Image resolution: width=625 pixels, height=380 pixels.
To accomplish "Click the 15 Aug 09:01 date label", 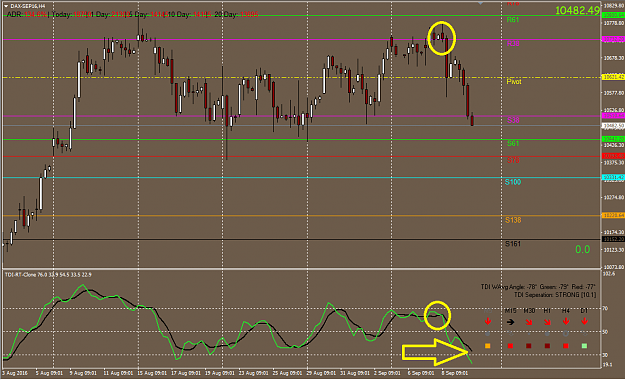I will coord(151,373).
